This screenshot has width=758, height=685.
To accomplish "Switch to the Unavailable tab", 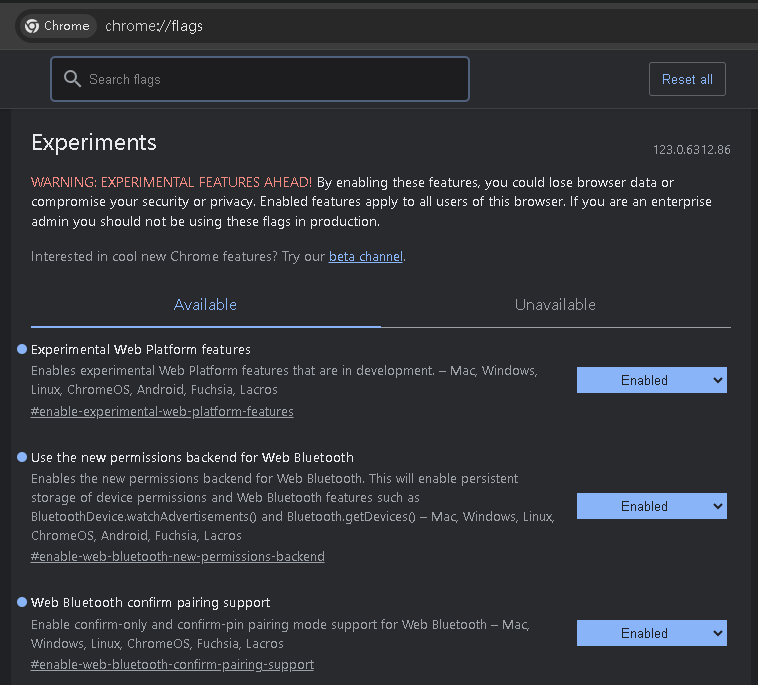I will pyautogui.click(x=555, y=305).
